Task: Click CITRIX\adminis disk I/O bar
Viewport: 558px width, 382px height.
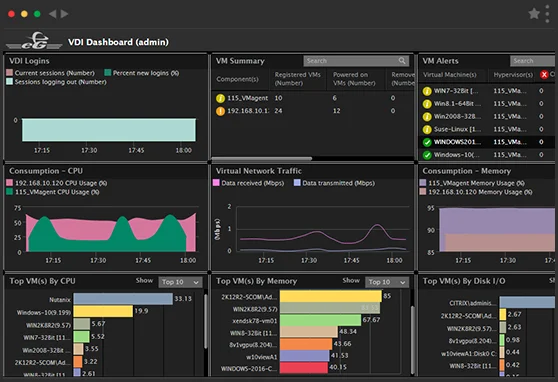Action: [x=527, y=302]
